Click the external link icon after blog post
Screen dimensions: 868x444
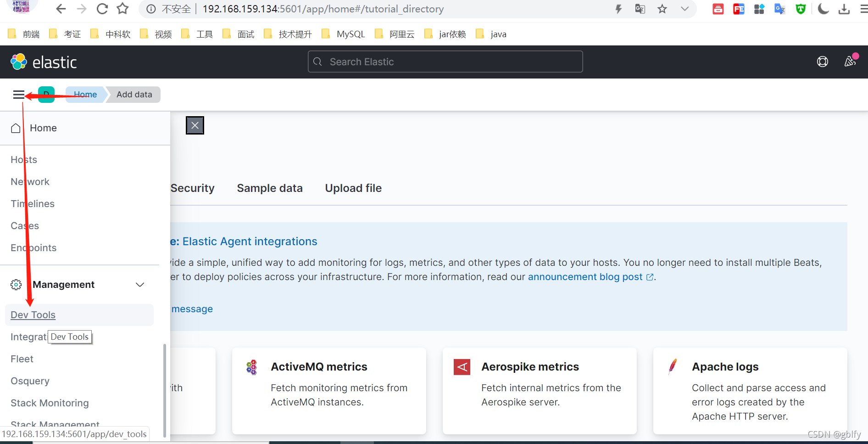tap(650, 277)
